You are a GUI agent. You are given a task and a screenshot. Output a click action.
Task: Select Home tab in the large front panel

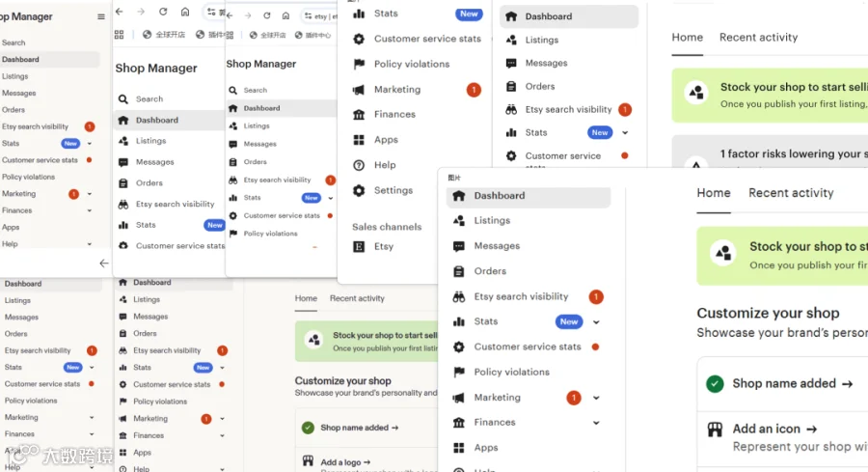[714, 193]
